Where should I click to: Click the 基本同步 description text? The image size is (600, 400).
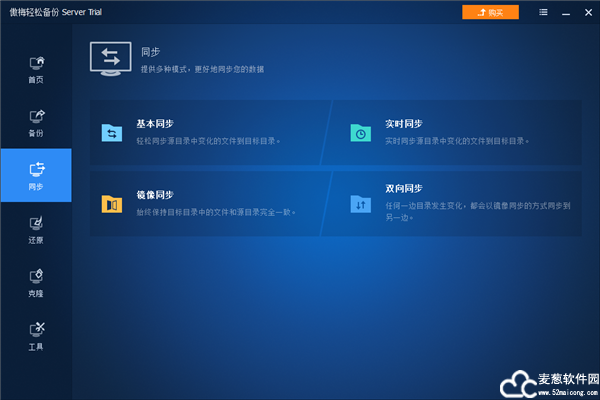click(208, 141)
